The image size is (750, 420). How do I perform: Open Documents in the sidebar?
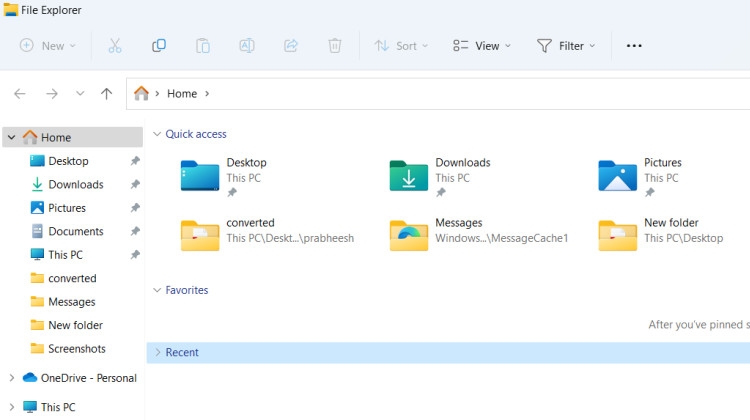[x=76, y=232]
